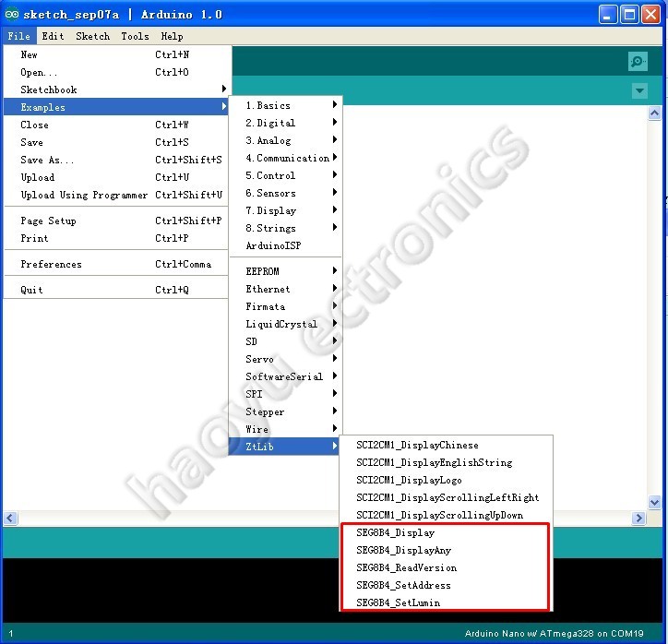Minimize the Arduino window
668x644 pixels.
[x=608, y=15]
